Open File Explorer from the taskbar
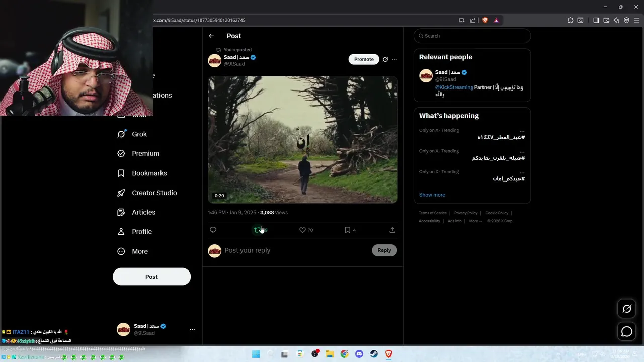The height and width of the screenshot is (362, 644). pos(330,354)
